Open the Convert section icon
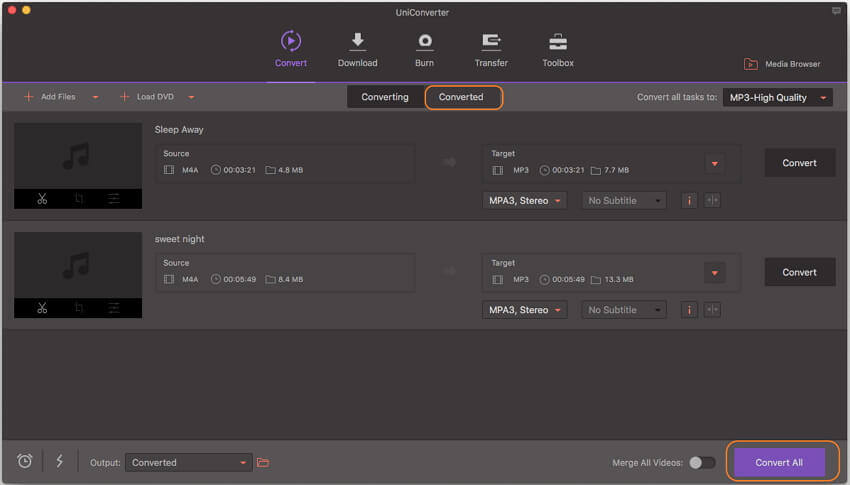Viewport: 850px width, 485px height. [x=291, y=41]
